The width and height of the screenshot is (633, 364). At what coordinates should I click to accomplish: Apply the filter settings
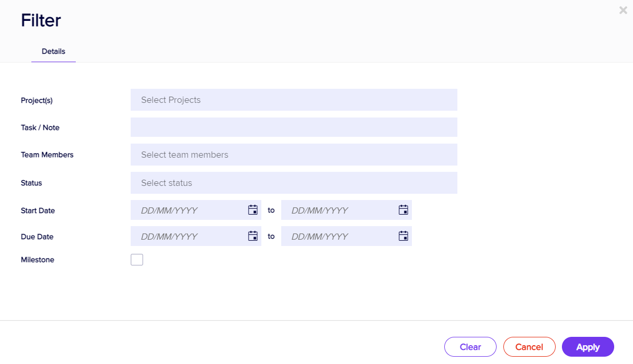(588, 347)
